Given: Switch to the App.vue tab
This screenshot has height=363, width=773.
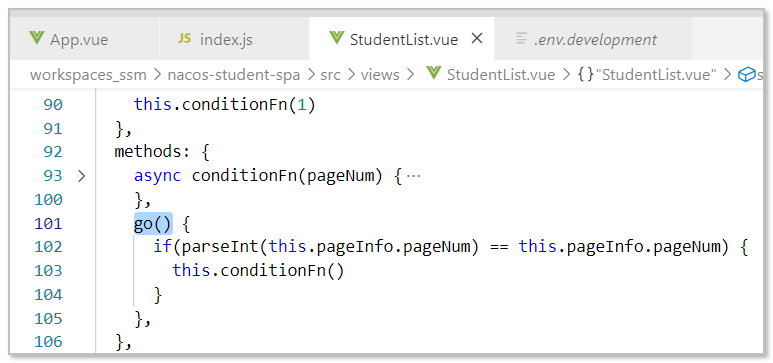Looking at the screenshot, I should tap(84, 39).
